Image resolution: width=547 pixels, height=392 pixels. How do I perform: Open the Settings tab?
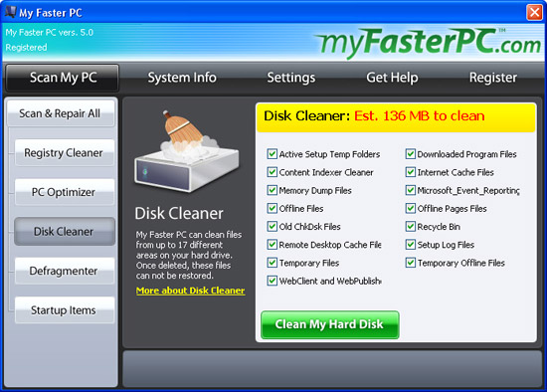(x=291, y=78)
